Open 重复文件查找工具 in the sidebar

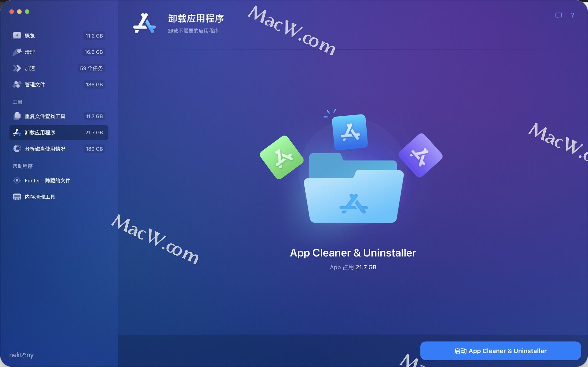pyautogui.click(x=59, y=116)
